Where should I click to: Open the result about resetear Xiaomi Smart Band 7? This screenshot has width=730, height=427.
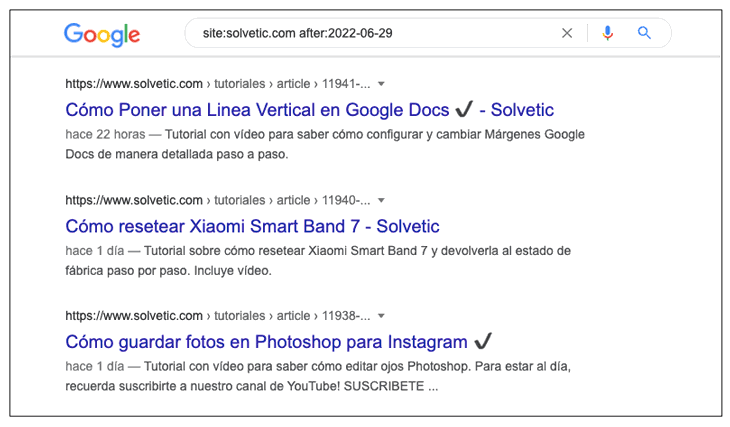pyautogui.click(x=252, y=226)
